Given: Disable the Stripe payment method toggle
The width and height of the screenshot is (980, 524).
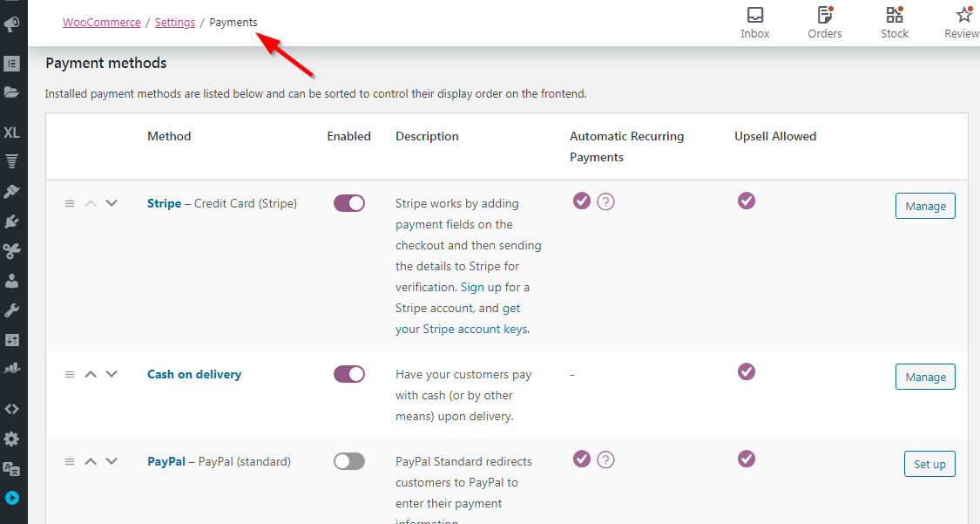Looking at the screenshot, I should tap(349, 203).
